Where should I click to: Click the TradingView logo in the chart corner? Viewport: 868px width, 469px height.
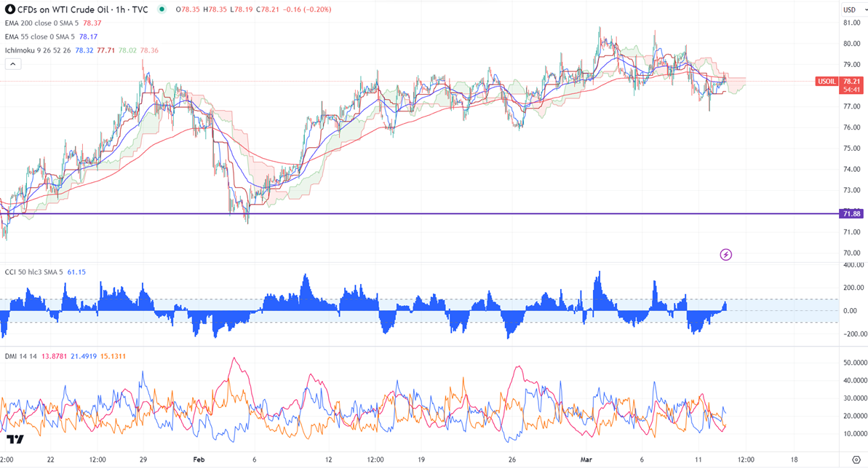[15, 439]
